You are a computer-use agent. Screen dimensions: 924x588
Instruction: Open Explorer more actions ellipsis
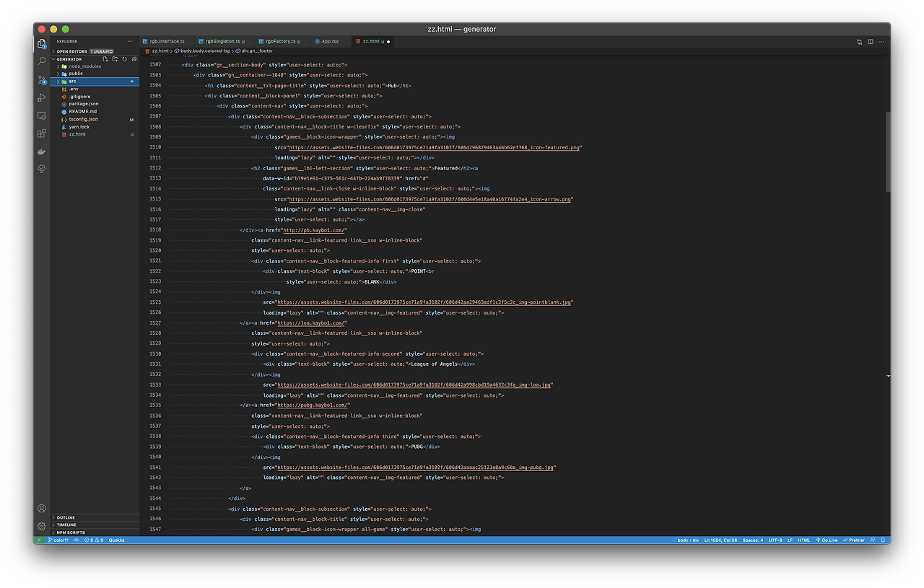[x=131, y=41]
